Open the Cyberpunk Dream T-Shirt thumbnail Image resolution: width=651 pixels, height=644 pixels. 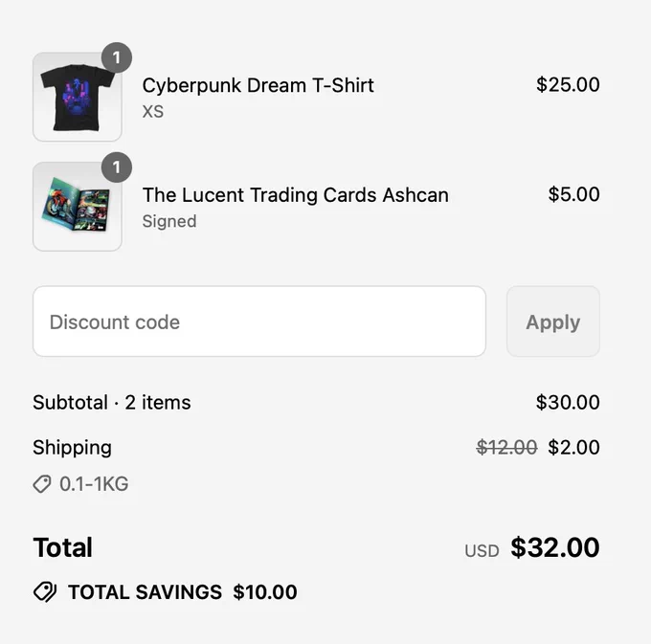pos(78,97)
